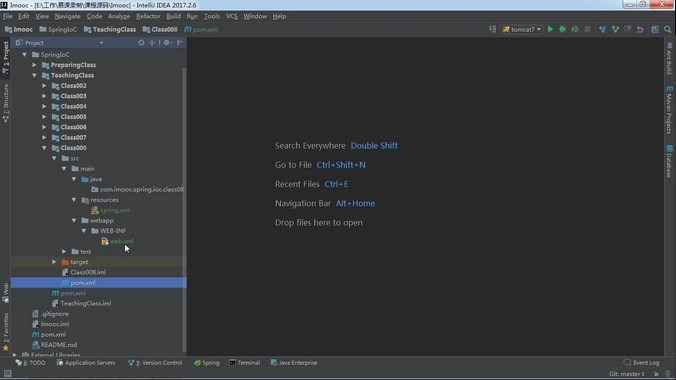Start debugging with the debug icon
Screen dimensions: 676x380
563,29
